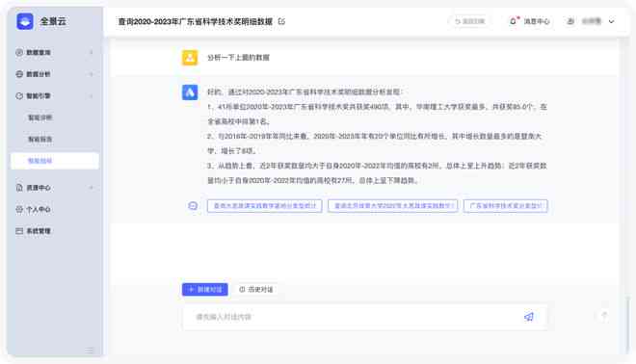
Task: Click the 系统管理 icon in the sidebar
Action: tap(19, 231)
